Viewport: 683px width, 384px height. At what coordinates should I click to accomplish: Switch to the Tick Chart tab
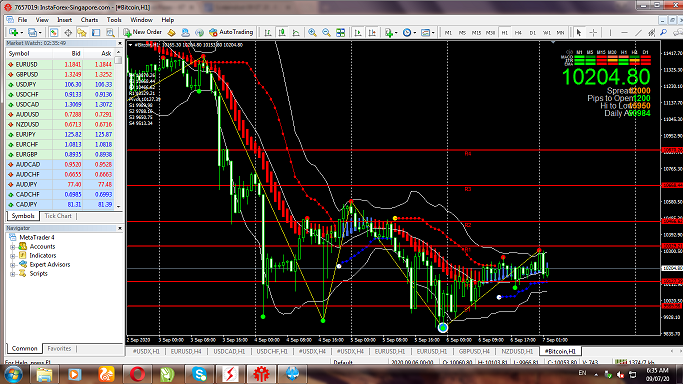58,216
